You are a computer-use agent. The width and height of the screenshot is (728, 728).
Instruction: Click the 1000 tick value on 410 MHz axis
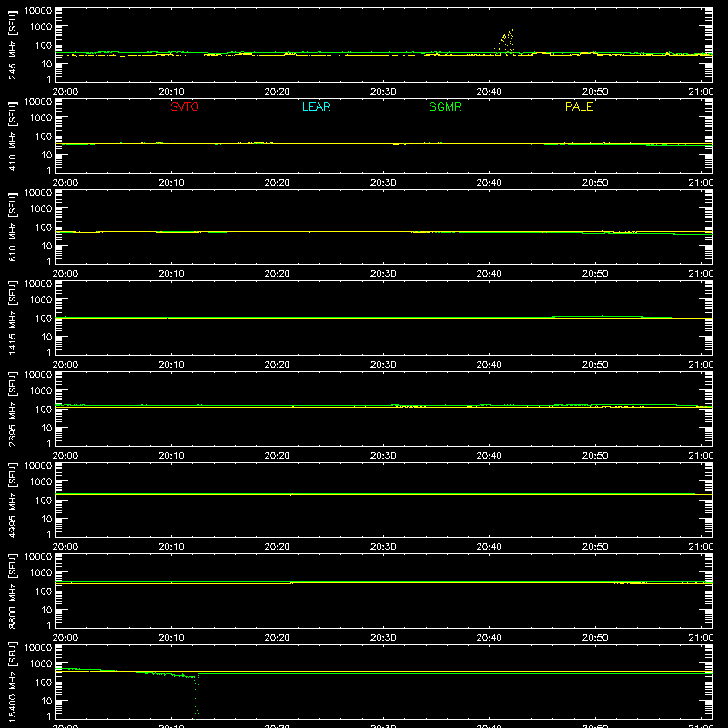41,118
